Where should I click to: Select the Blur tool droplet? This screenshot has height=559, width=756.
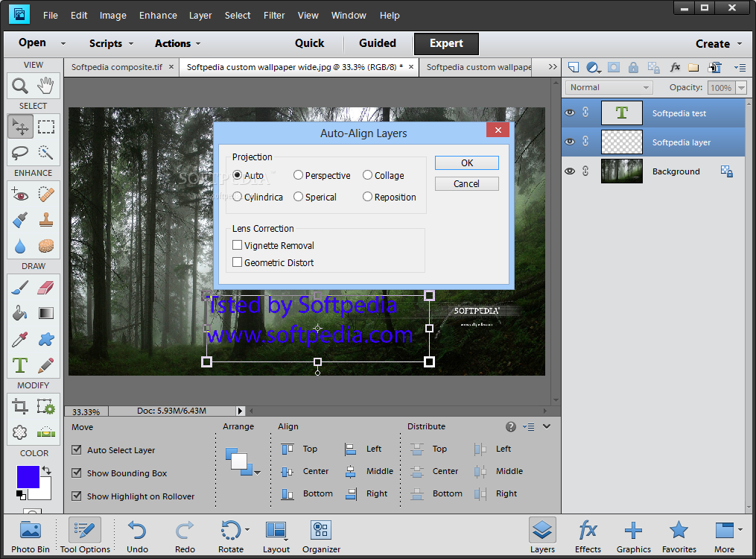(20, 246)
